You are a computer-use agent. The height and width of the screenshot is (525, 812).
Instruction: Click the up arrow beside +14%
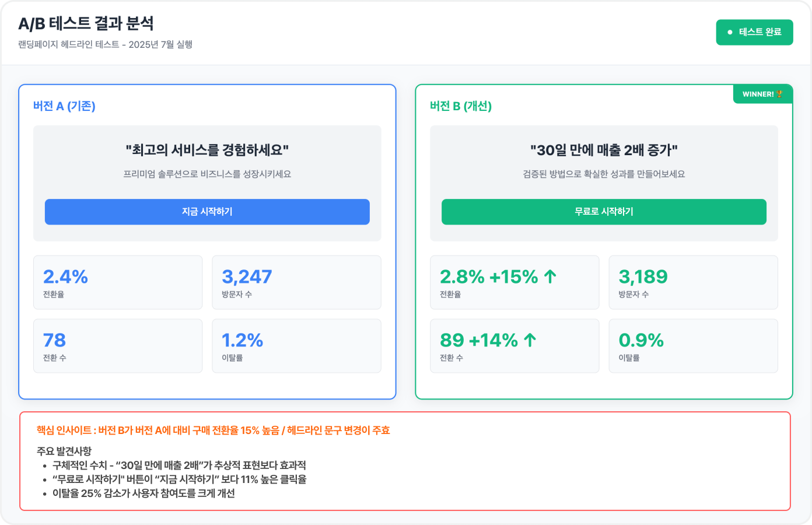(x=530, y=340)
